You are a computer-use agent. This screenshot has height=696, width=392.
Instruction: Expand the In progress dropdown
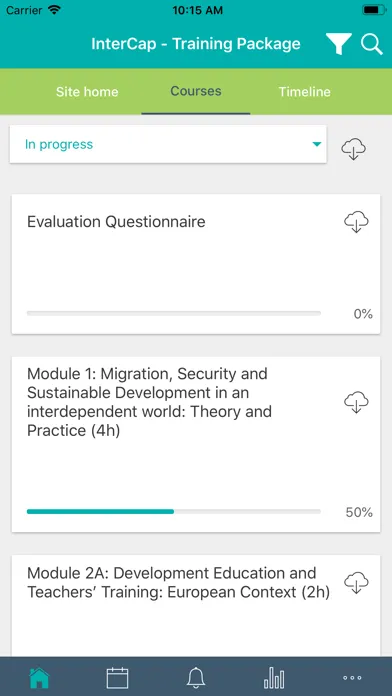168,144
